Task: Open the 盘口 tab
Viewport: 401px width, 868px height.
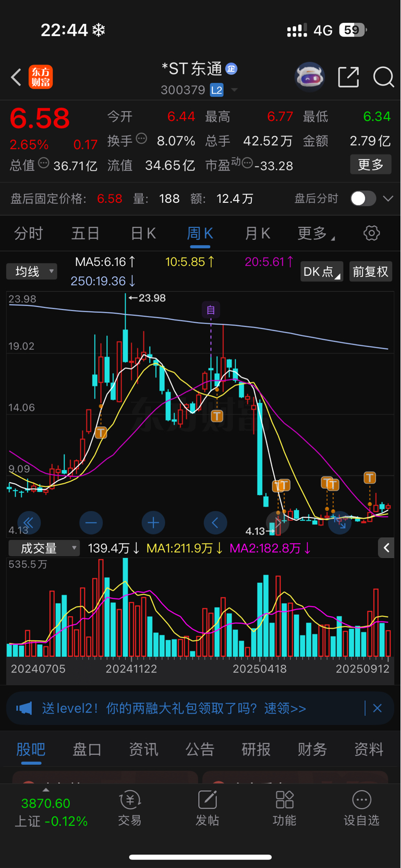Action: [x=87, y=749]
